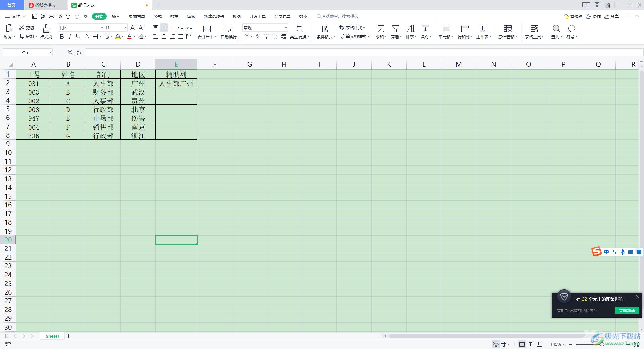Click the Wrap Text (自动换行) icon
The image size is (644, 349).
coord(228,29)
